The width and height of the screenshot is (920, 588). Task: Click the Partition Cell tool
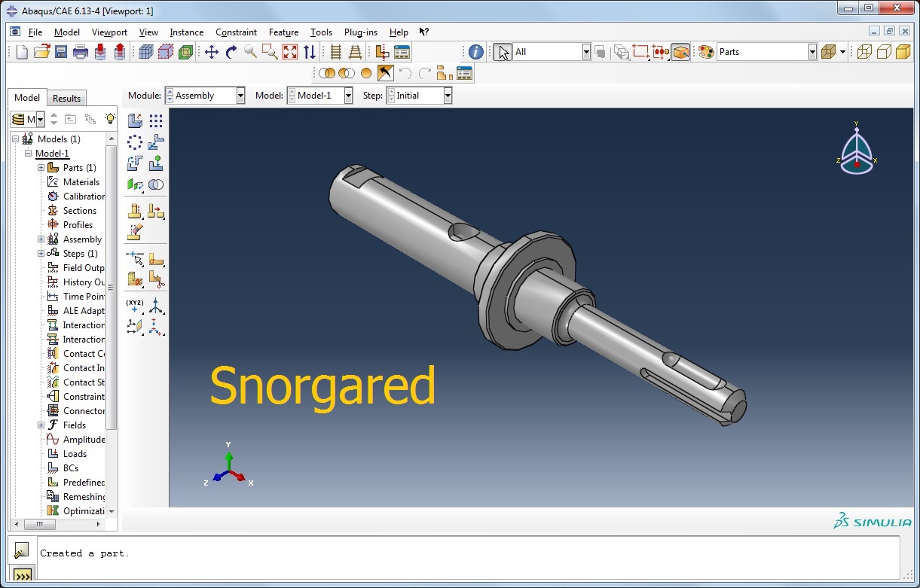[135, 279]
